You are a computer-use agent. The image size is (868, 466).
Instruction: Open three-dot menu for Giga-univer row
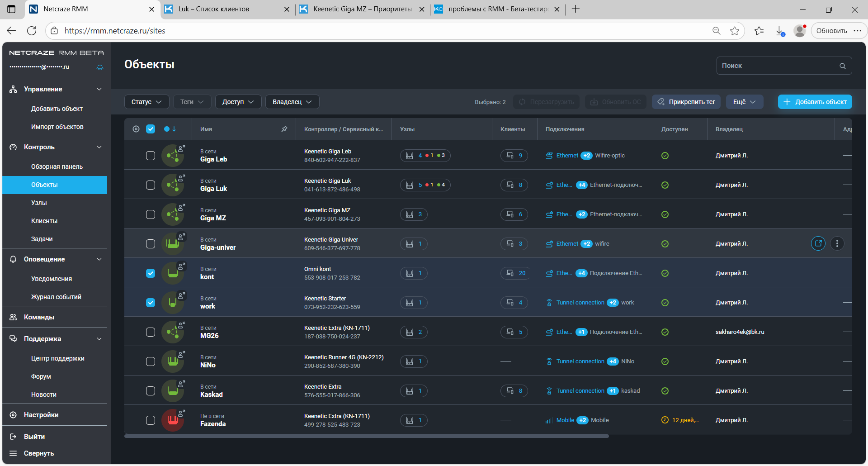837,243
